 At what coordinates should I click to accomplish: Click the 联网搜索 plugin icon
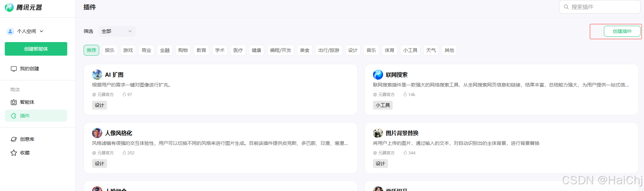point(378,75)
